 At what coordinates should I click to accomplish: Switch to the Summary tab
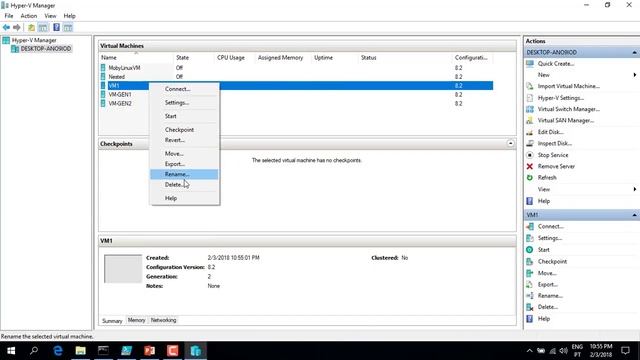pos(112,321)
